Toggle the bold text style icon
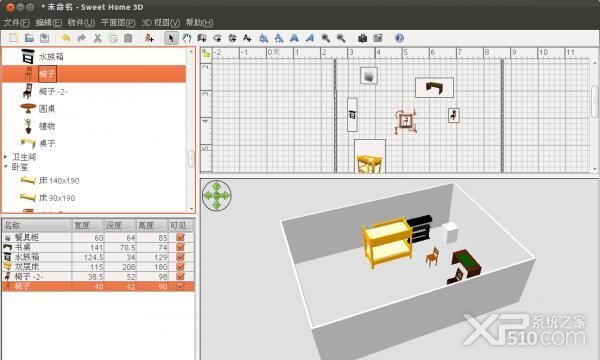Viewport: 600px width, 360px height. pyautogui.click(x=294, y=38)
